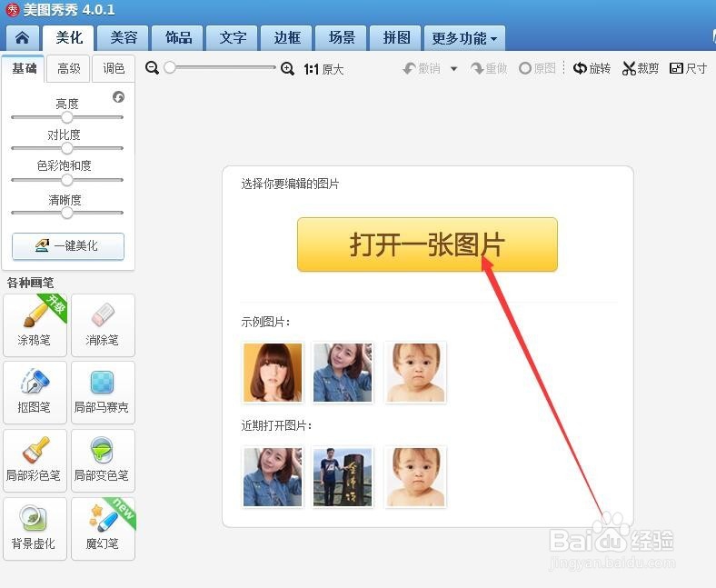
Task: Switch to the 文字 tab
Action: [x=233, y=38]
